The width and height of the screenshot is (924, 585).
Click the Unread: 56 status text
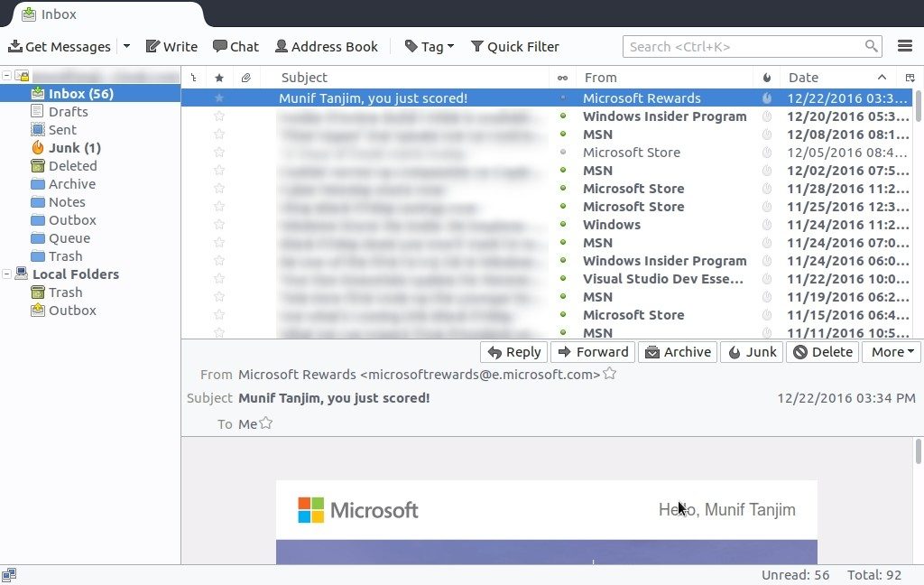tap(795, 575)
